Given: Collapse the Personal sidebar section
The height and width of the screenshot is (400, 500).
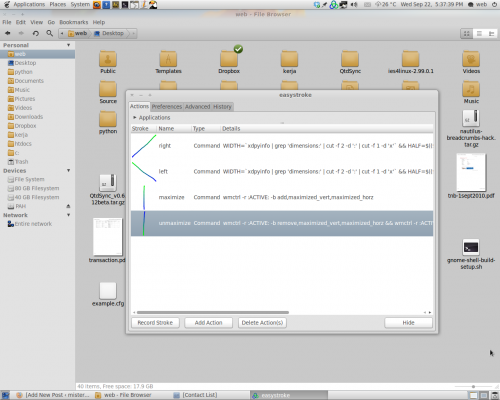Looking at the screenshot, I should click(68, 45).
